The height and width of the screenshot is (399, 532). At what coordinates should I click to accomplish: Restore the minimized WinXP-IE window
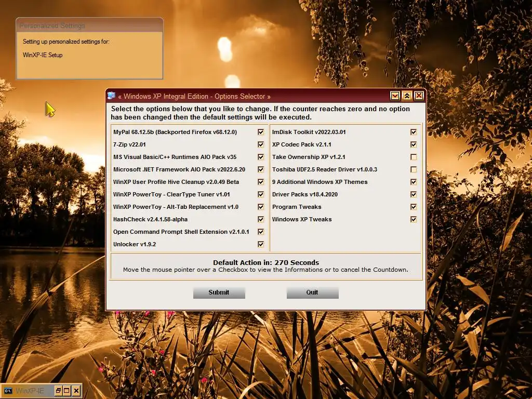pos(58,391)
